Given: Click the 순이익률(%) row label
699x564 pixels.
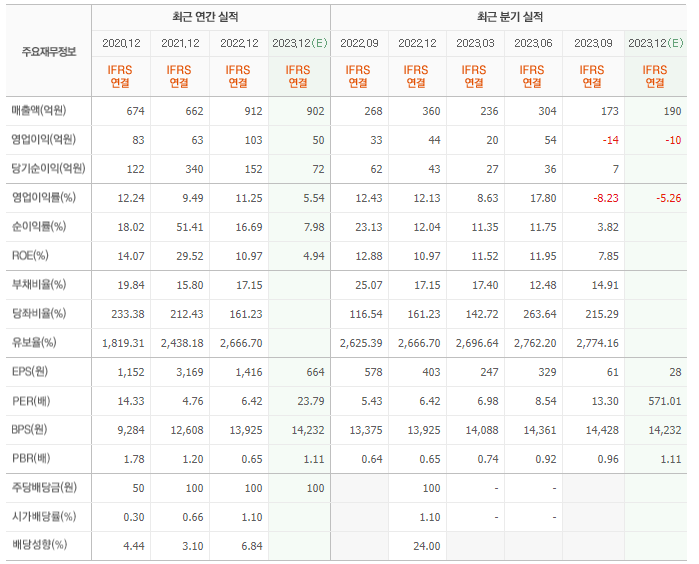Looking at the screenshot, I should (x=39, y=226).
